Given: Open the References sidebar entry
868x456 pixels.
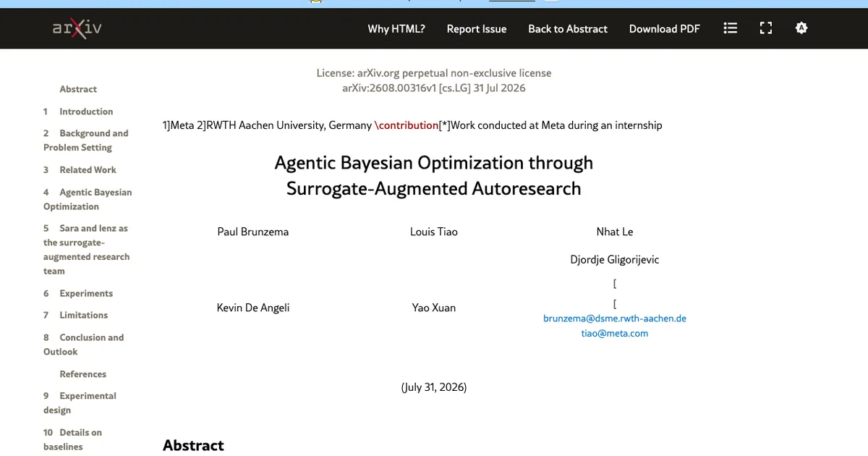Looking at the screenshot, I should (x=82, y=374).
